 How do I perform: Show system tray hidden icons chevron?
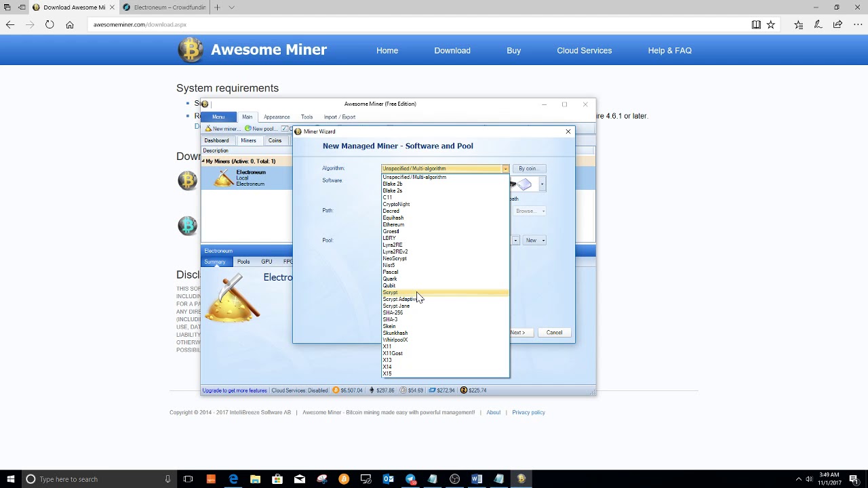click(798, 479)
